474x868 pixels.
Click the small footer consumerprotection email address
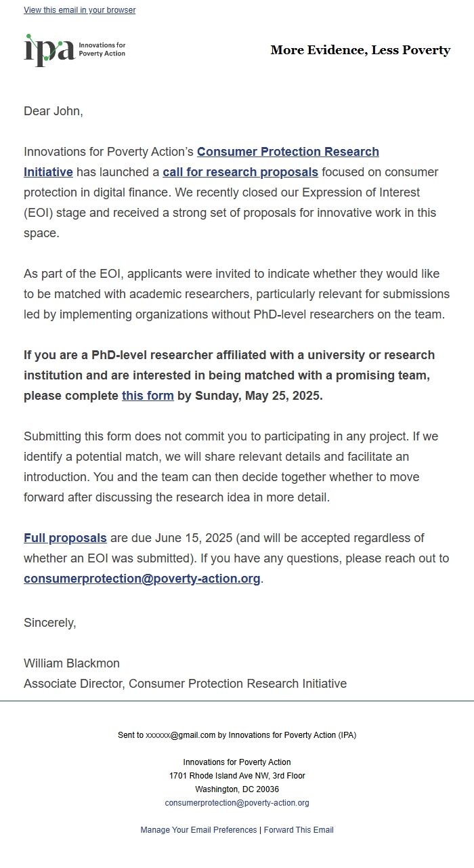coord(237,803)
